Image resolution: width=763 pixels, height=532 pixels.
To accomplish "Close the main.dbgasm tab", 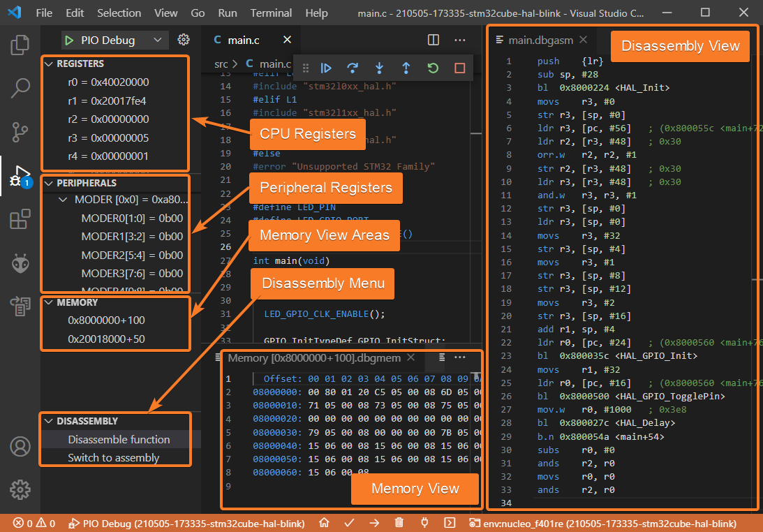I will click(x=584, y=40).
